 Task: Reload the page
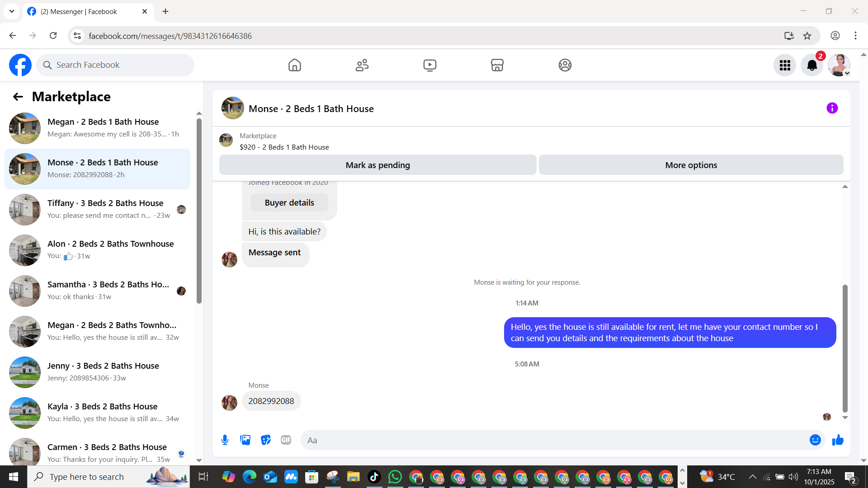(53, 36)
